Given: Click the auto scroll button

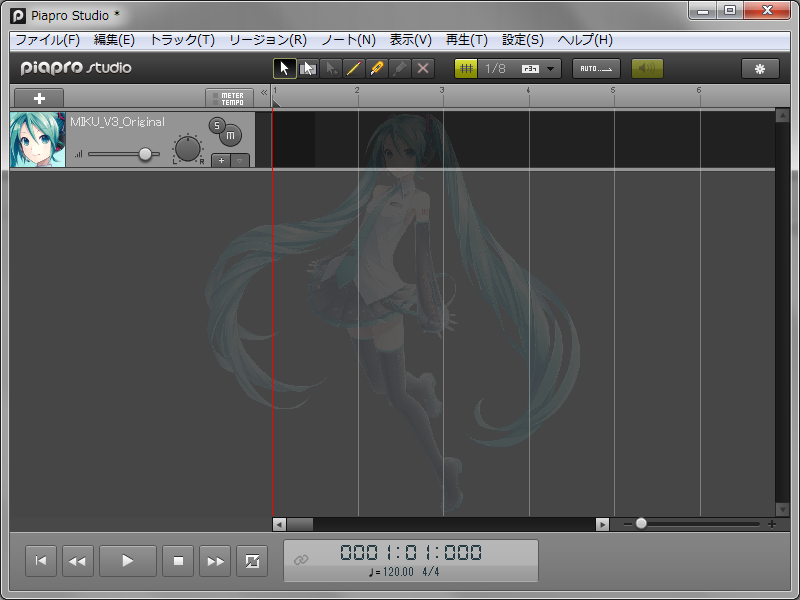Looking at the screenshot, I should click(x=596, y=68).
